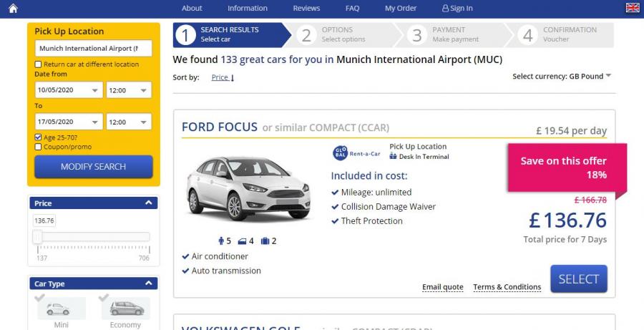This screenshot has width=644, height=330.
Task: Open the Information menu item
Action: coord(248,8)
